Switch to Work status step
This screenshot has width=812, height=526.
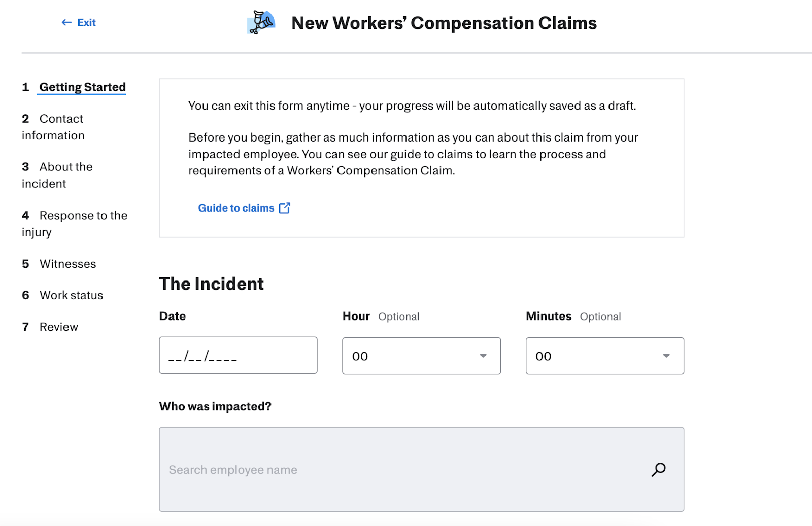71,295
